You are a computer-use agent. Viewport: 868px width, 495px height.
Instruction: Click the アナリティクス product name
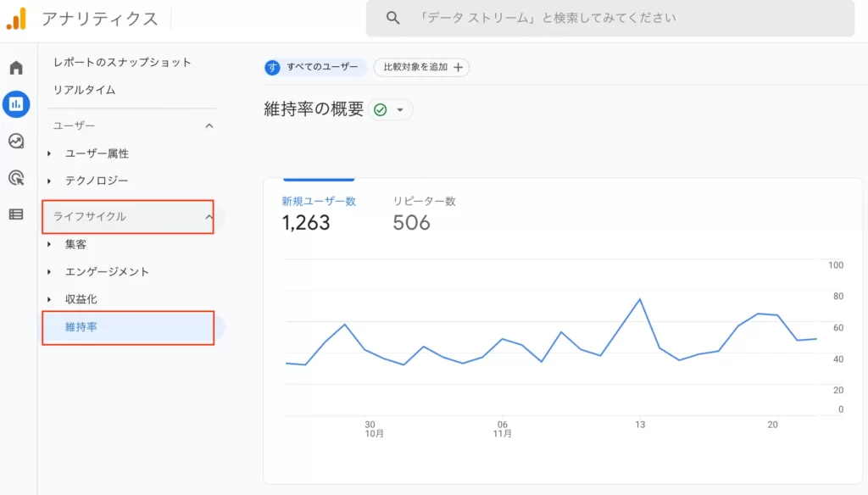pyautogui.click(x=100, y=19)
